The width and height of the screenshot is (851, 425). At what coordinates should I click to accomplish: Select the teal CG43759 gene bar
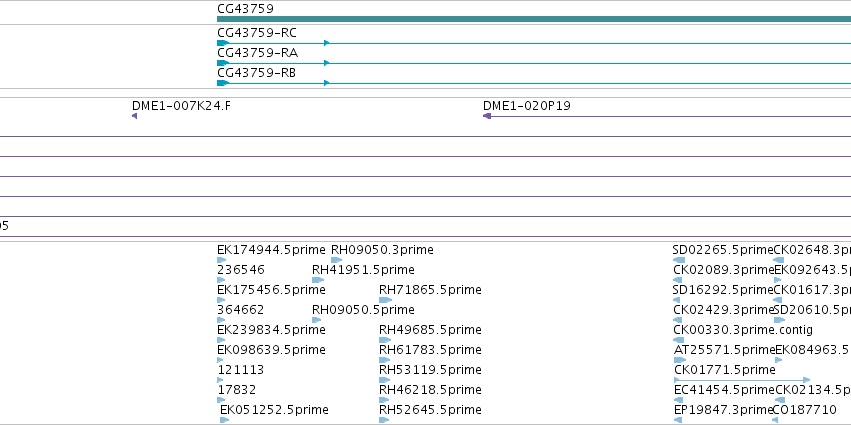(534, 19)
